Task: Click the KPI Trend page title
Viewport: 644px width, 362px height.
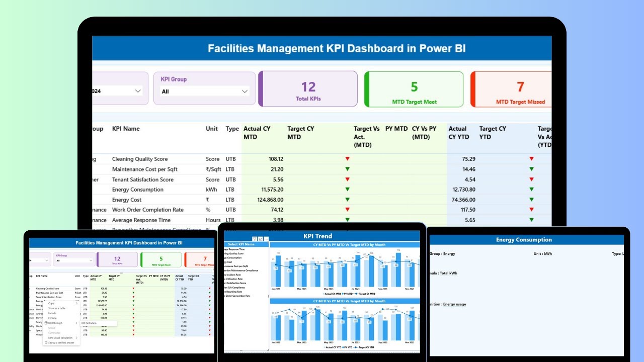Action: (x=317, y=236)
